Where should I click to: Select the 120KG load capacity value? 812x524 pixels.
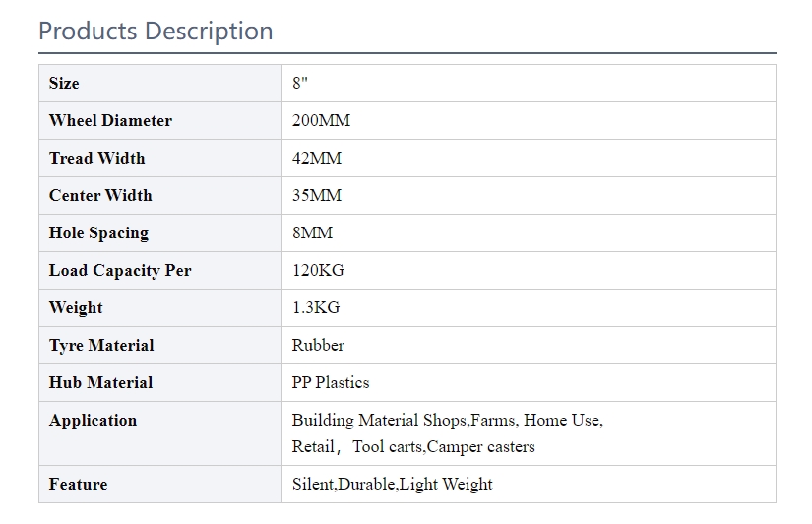[x=318, y=271]
